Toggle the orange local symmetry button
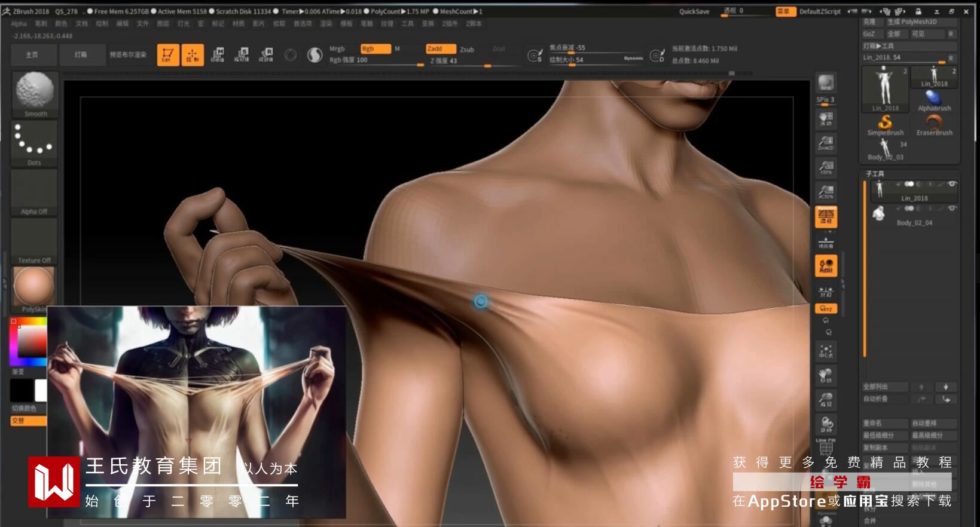This screenshot has height=527, width=980. [x=826, y=266]
